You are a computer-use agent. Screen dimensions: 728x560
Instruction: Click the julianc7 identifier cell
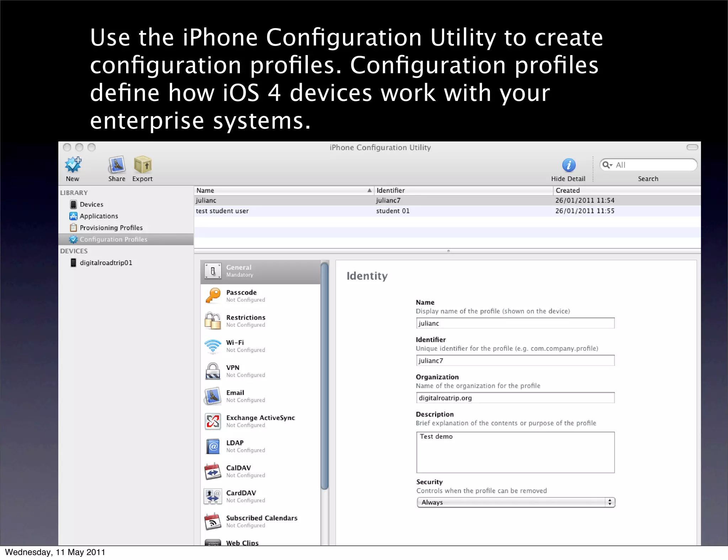[388, 200]
